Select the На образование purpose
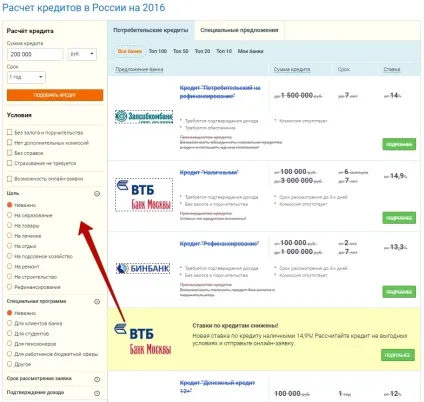Image resolution: width=424 pixels, height=402 pixels. pyautogui.click(x=10, y=215)
